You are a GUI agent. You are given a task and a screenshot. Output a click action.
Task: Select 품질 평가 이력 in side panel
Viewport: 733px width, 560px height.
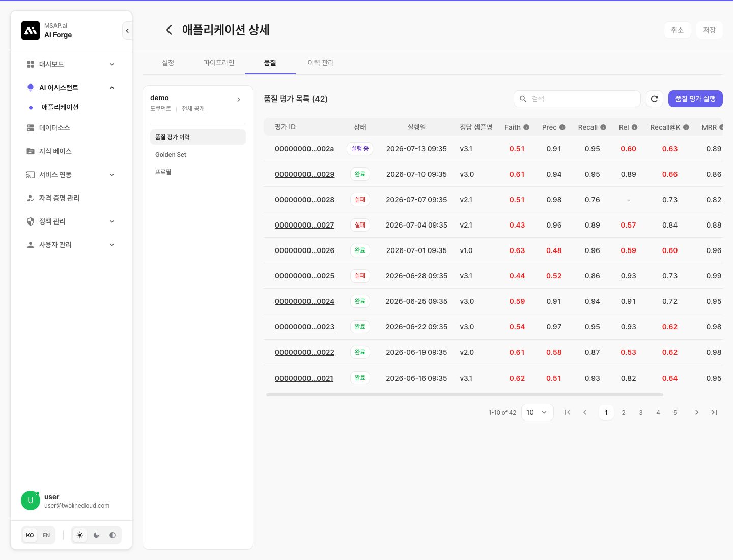pos(198,137)
